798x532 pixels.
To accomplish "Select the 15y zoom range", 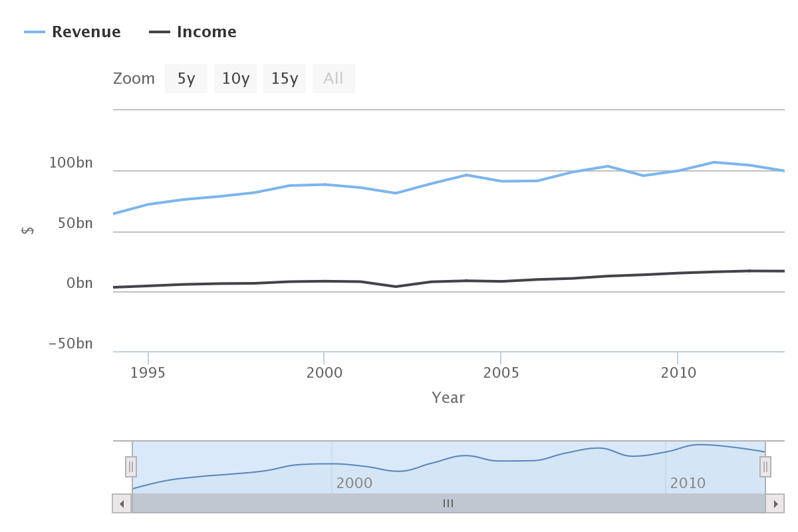I will (285, 78).
